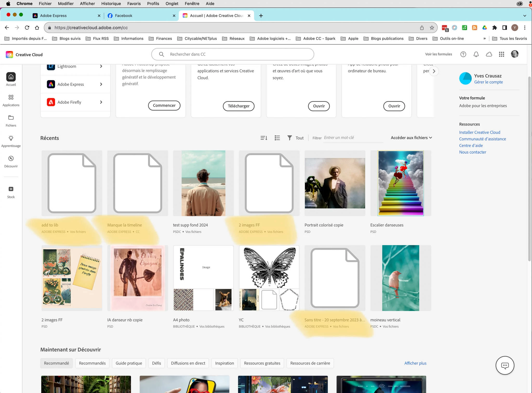Screen dimensions: 532x393
Task: Click the notifications bell icon
Action: click(x=476, y=54)
